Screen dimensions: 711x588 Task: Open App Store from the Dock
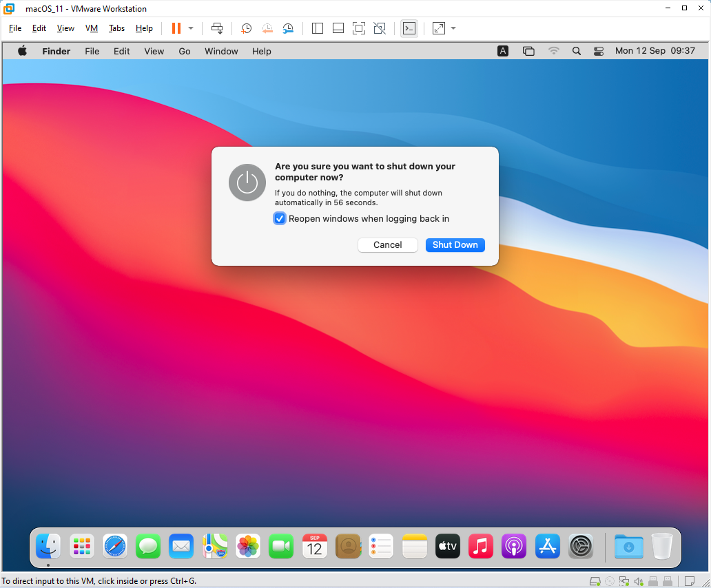(x=547, y=546)
